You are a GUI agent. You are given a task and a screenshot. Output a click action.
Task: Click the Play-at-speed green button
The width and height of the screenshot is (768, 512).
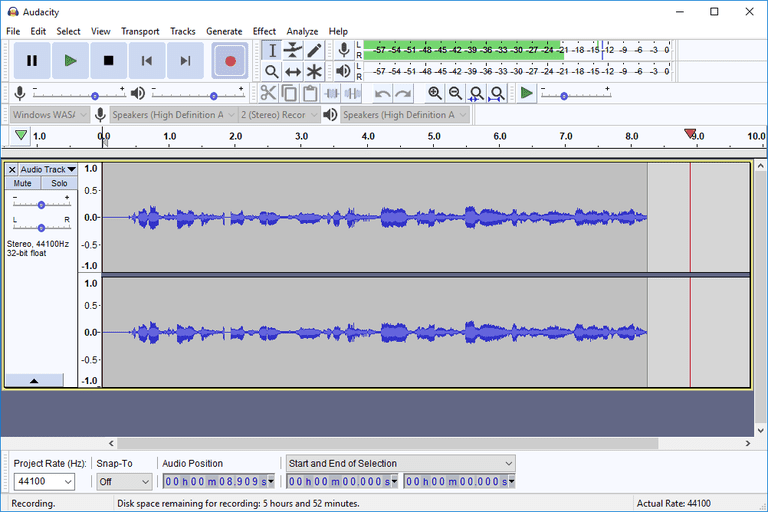[527, 93]
